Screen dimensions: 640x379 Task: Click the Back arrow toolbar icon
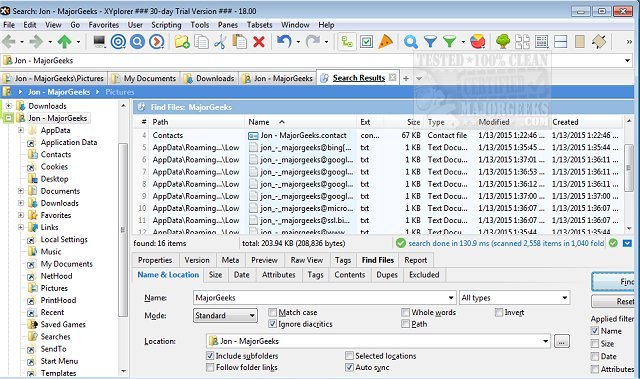pyautogui.click(x=9, y=42)
